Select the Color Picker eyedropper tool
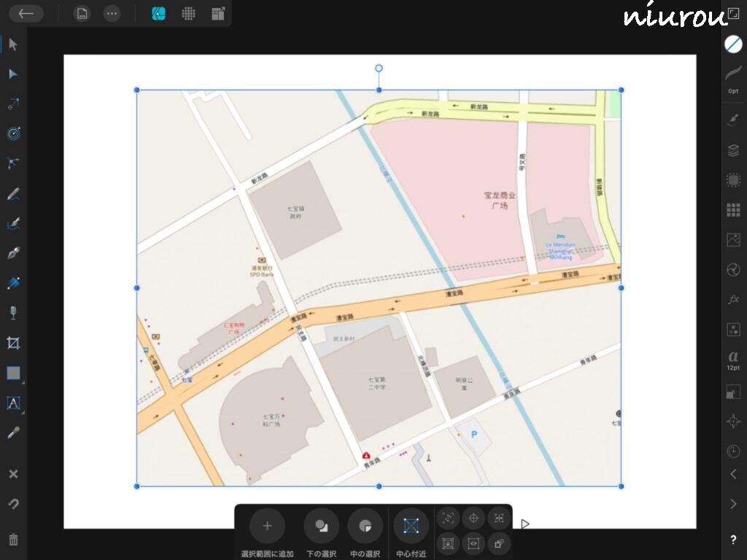Viewport: 747px width, 560px height. click(13, 432)
